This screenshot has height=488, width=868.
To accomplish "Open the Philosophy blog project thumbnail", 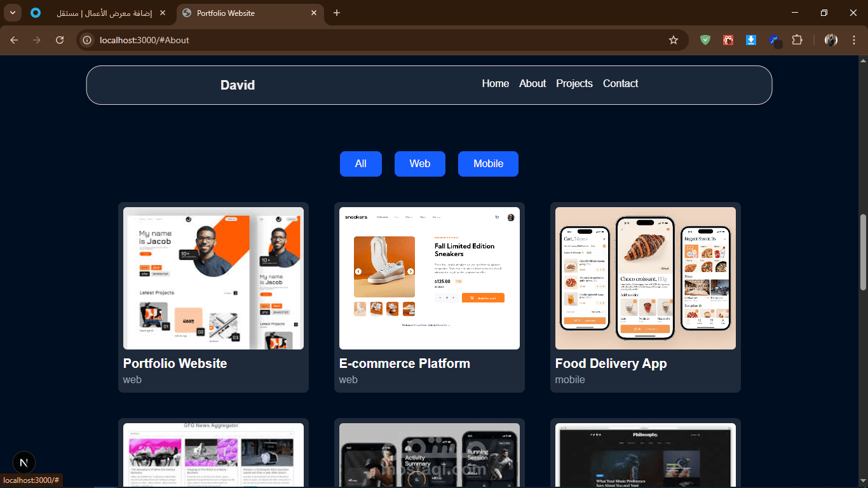I will coord(646,456).
